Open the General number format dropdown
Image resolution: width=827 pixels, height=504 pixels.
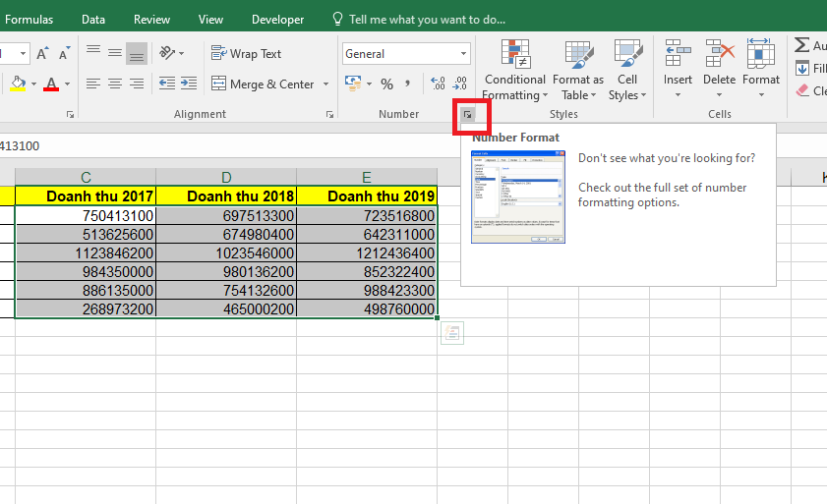(x=464, y=54)
